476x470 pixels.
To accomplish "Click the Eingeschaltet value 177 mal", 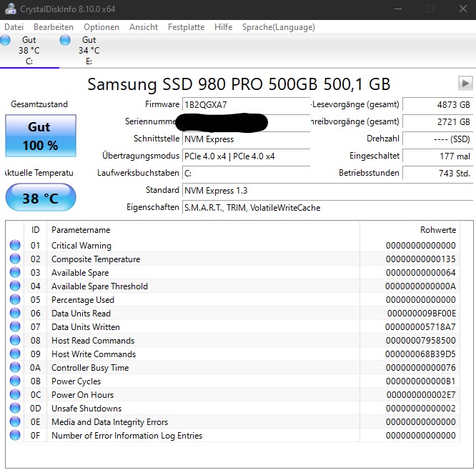I will [x=437, y=156].
